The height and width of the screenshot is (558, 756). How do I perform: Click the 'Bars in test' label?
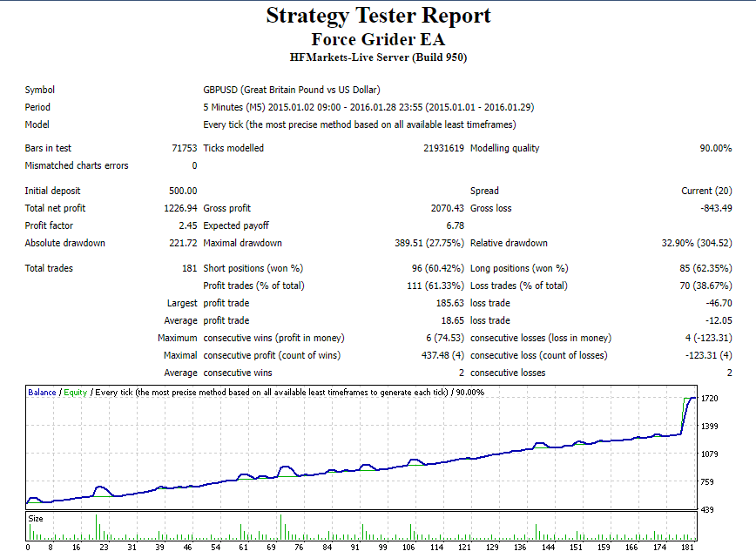48,148
